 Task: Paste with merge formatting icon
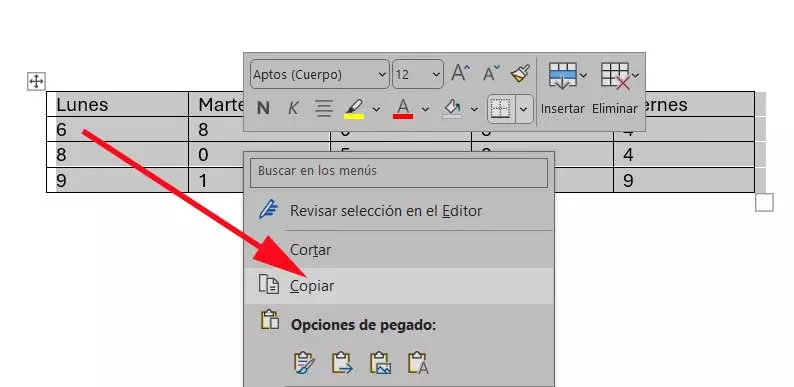(x=342, y=363)
